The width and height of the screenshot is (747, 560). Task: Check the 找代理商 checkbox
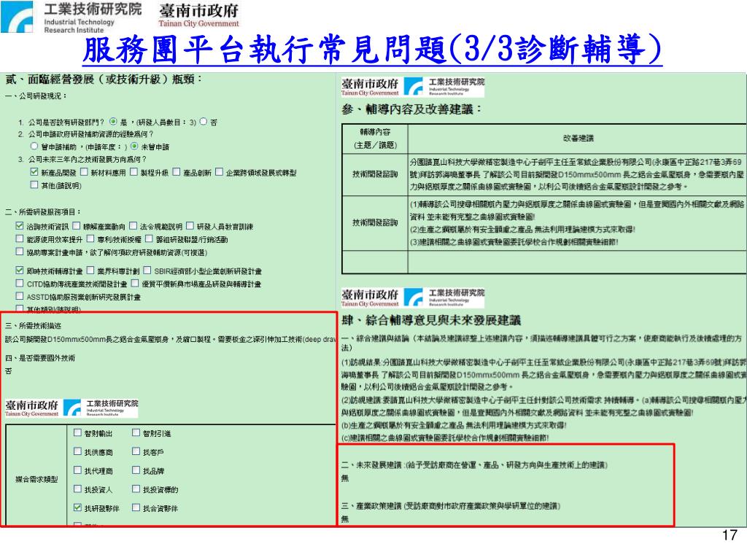tap(77, 470)
